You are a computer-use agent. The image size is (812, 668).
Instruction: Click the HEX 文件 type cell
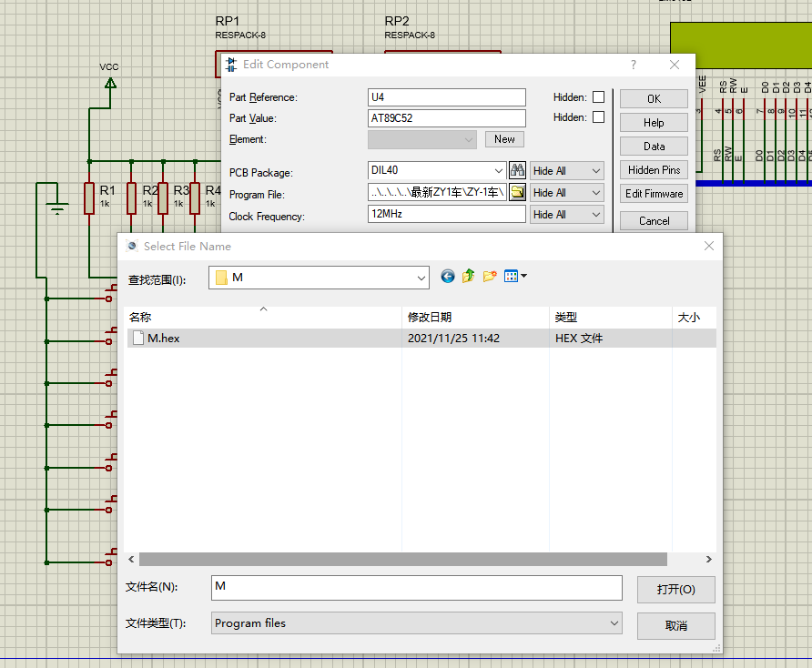[x=579, y=339]
